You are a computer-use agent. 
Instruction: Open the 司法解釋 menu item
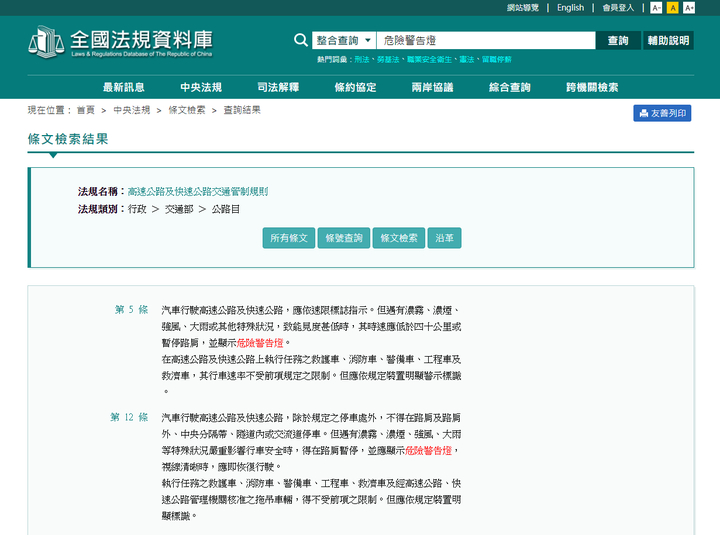[x=278, y=87]
